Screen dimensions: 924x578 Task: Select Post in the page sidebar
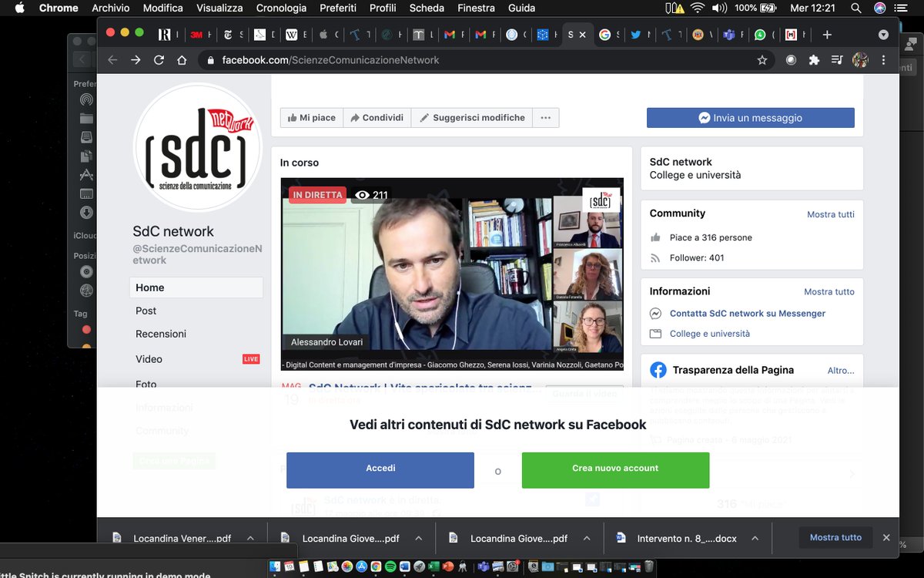146,311
